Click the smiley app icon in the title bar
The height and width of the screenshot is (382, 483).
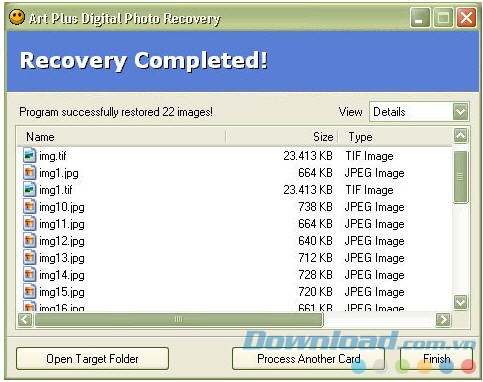click(x=17, y=17)
